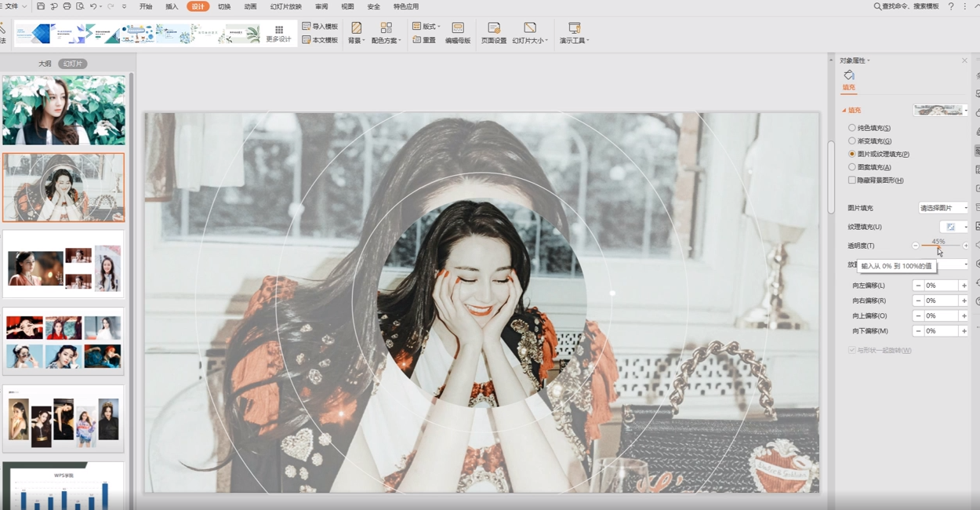This screenshot has height=510, width=980.
Task: Select first slide thumbnail with green leaves
Action: click(64, 110)
